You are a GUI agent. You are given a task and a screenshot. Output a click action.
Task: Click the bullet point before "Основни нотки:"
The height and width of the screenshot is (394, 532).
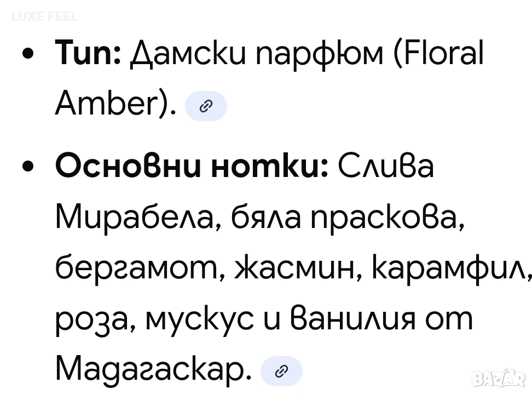pyautogui.click(x=29, y=166)
